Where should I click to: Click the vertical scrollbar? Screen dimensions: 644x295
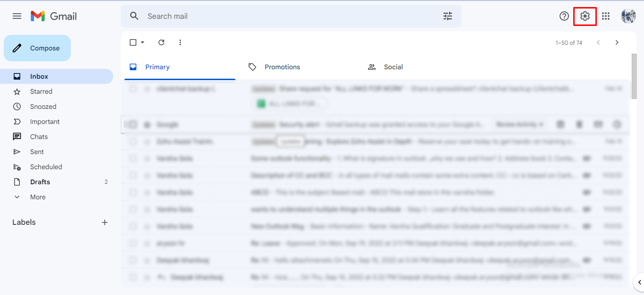[634, 76]
